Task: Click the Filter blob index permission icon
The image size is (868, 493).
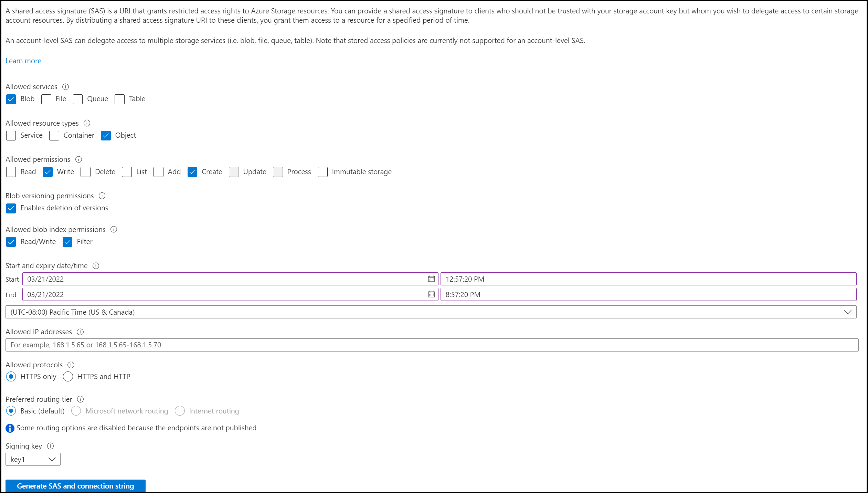Action: pyautogui.click(x=67, y=241)
